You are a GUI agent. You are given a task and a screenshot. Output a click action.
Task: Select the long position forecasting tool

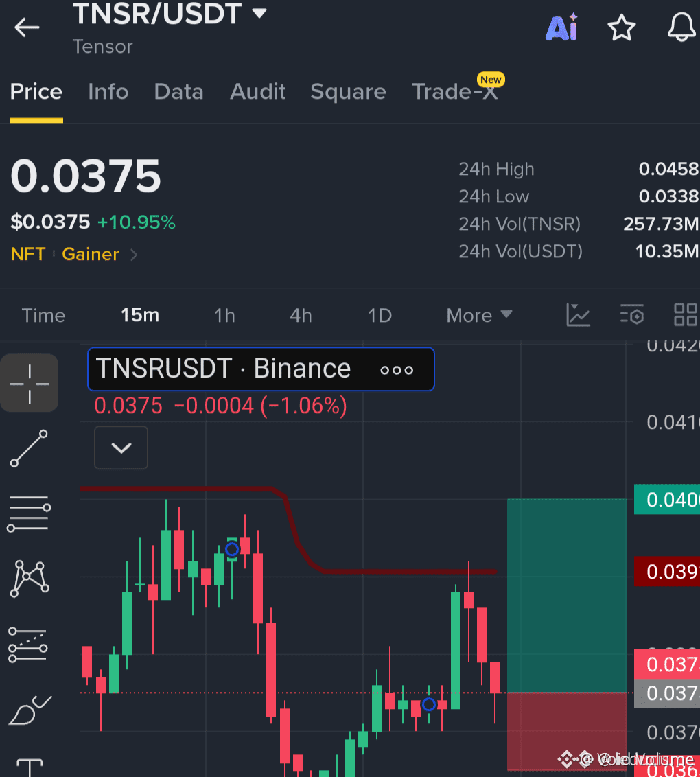(x=28, y=645)
